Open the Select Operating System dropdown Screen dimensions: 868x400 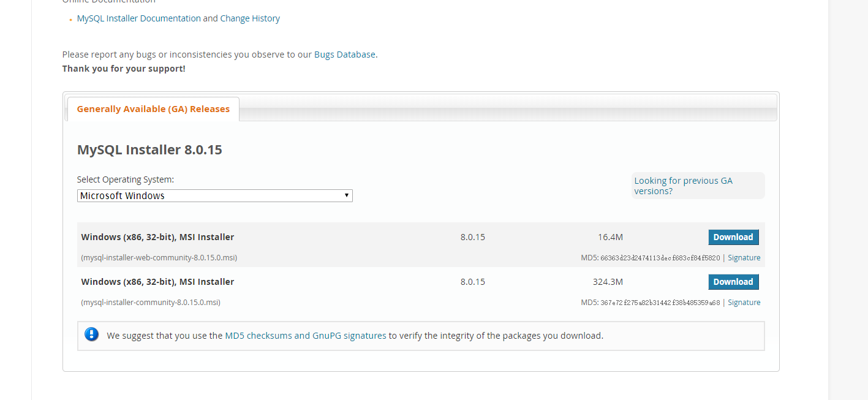click(215, 196)
